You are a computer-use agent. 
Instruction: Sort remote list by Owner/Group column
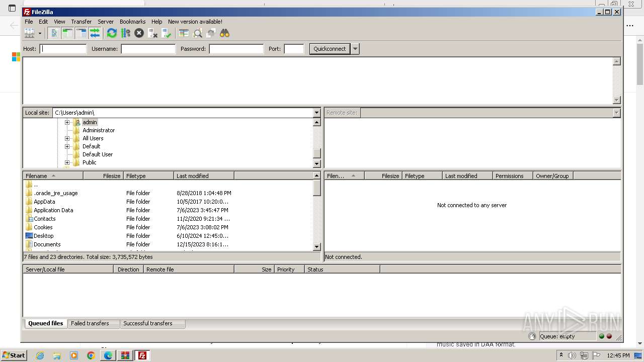tap(553, 176)
